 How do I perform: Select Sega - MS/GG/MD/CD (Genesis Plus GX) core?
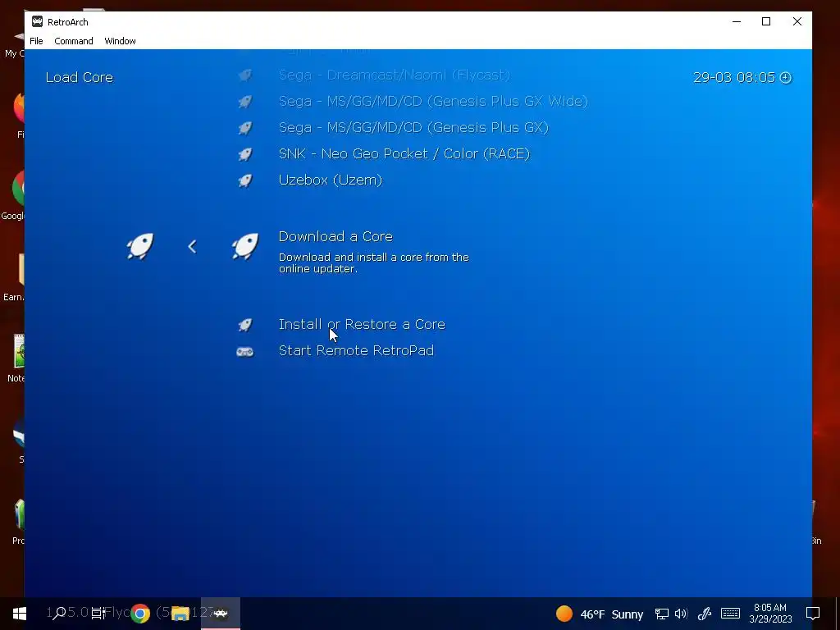click(413, 127)
